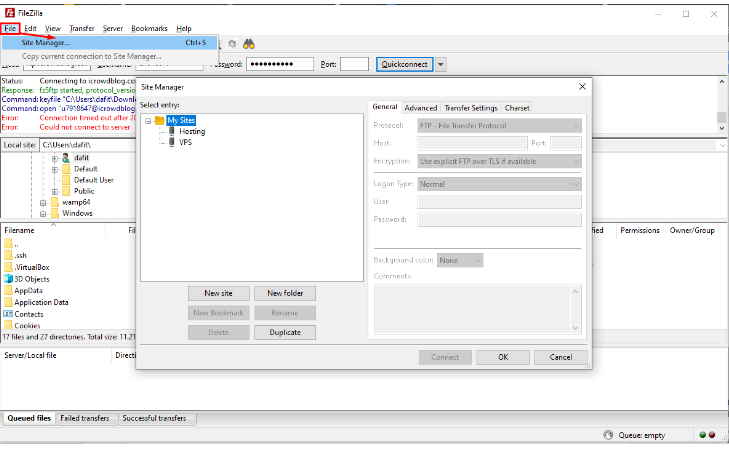Click the 3D Objects icon in file list
Screen dimensions: 729x451
tap(8, 279)
